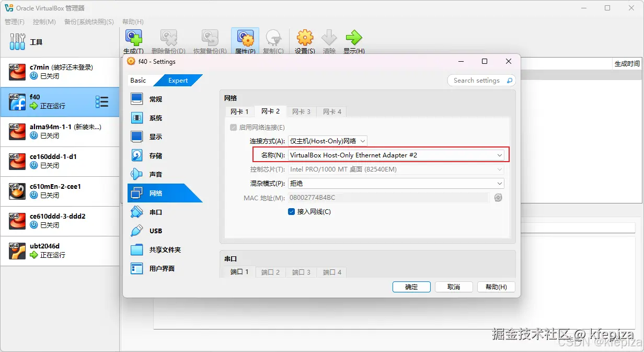Click the 生成(T) toolbar icon
644x352 pixels.
coord(133,39)
